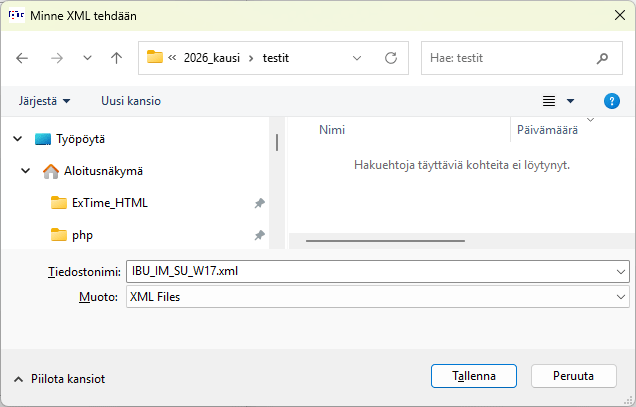
Task: Go back with the left arrow
Action: (x=23, y=58)
